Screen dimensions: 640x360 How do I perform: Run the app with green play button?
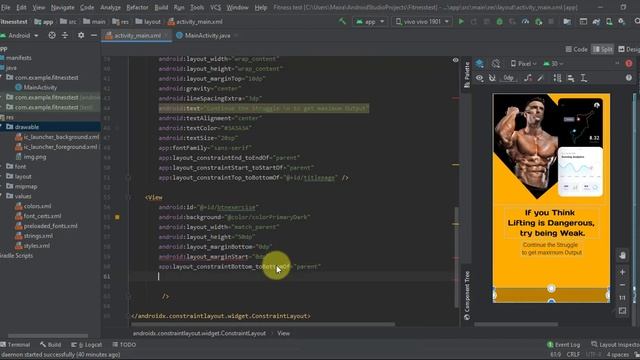(x=461, y=22)
